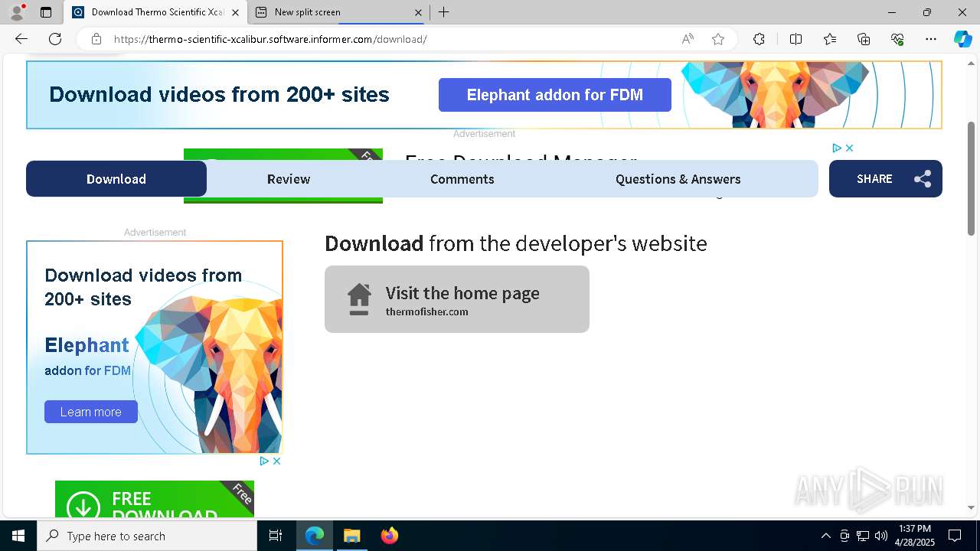Open Windows Start menu
980x551 pixels.
click(x=18, y=536)
